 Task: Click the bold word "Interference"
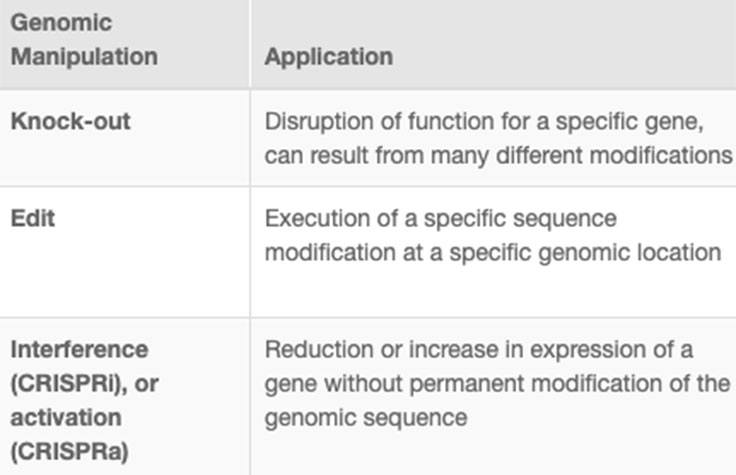tap(79, 350)
